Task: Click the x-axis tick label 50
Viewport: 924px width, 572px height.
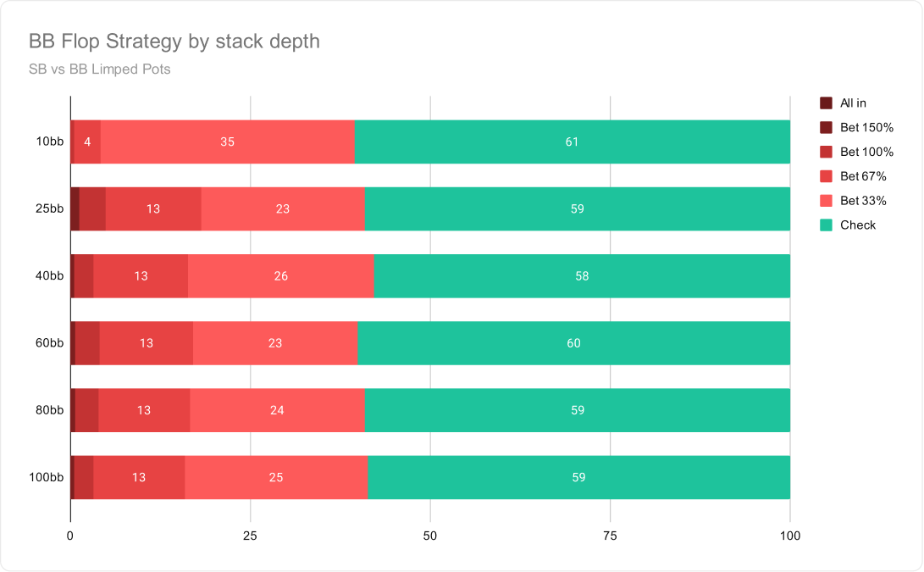Action: (x=430, y=536)
